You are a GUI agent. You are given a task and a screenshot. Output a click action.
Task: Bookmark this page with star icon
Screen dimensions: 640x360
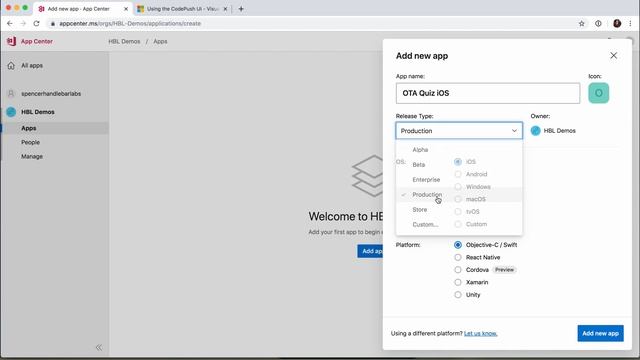(x=582, y=24)
